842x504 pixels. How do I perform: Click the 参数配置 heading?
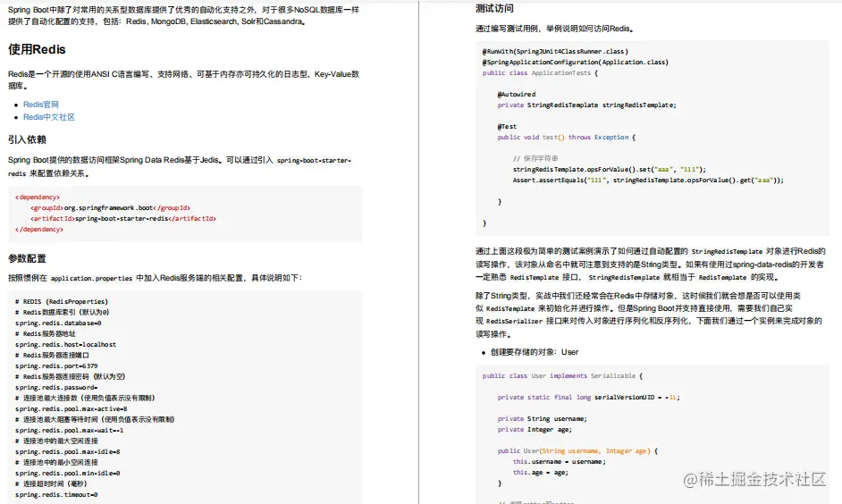pyautogui.click(x=27, y=259)
